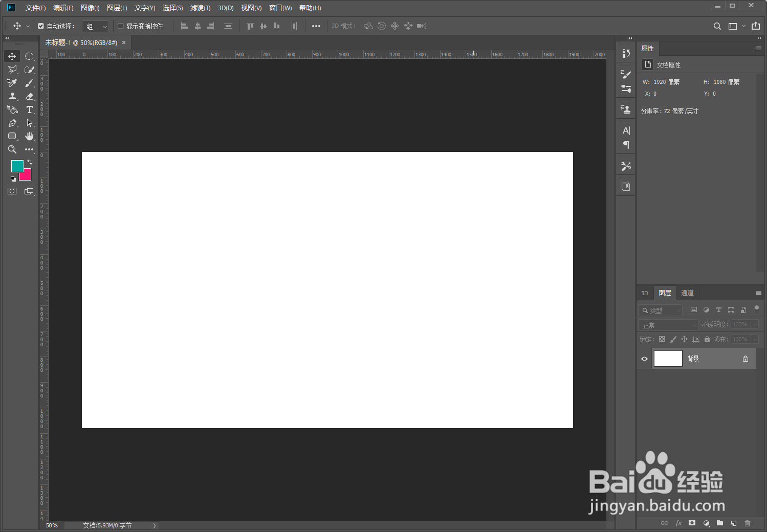Select the Elliptical Marquee tool

click(29, 56)
